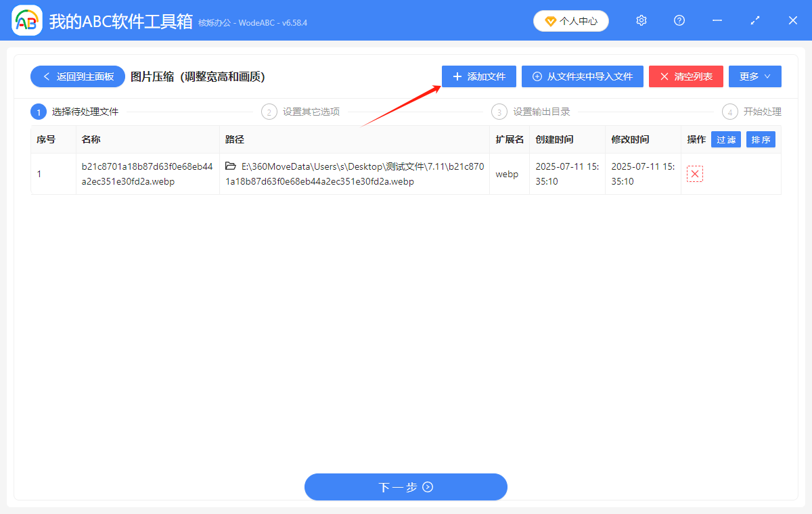Click the circled arrow icon on 从文件夹中导入文件
Screen dimensions: 812x514
(537, 76)
